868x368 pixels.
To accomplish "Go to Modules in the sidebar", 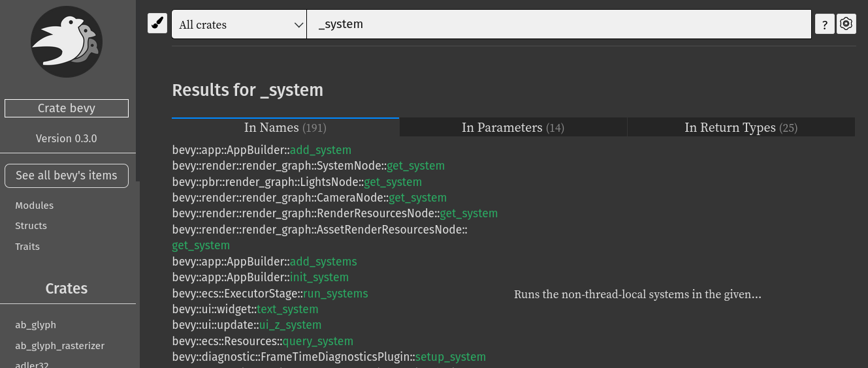I will pos(35,206).
